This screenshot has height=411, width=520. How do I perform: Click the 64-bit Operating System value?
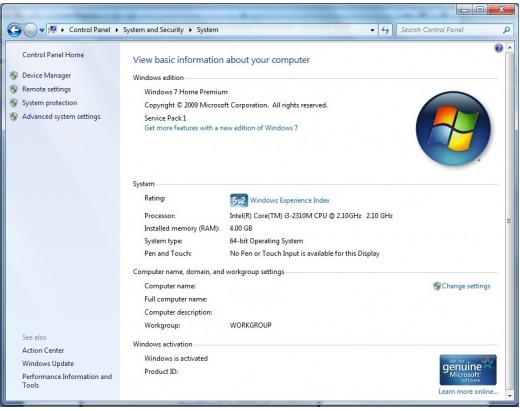[266, 241]
